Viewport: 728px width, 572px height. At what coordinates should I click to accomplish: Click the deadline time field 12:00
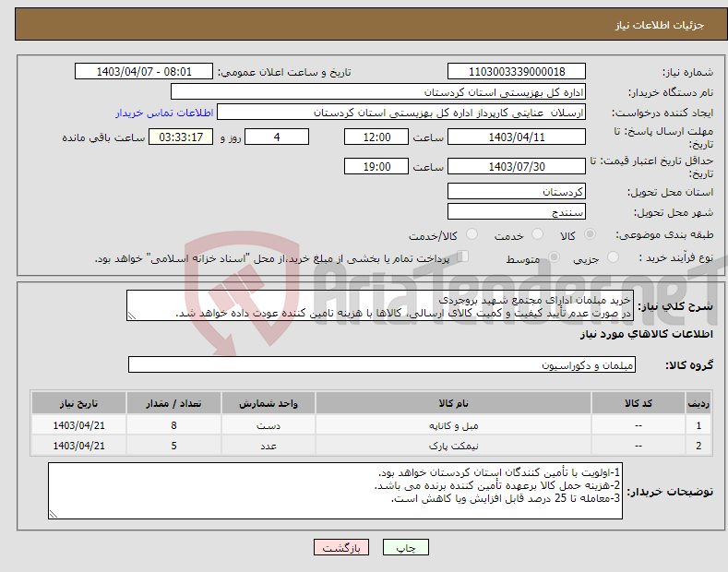[376, 137]
